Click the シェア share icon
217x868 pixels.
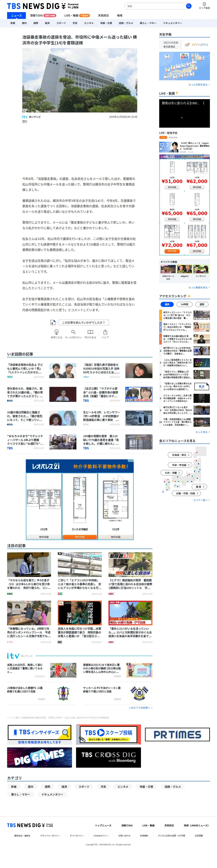[105, 332]
